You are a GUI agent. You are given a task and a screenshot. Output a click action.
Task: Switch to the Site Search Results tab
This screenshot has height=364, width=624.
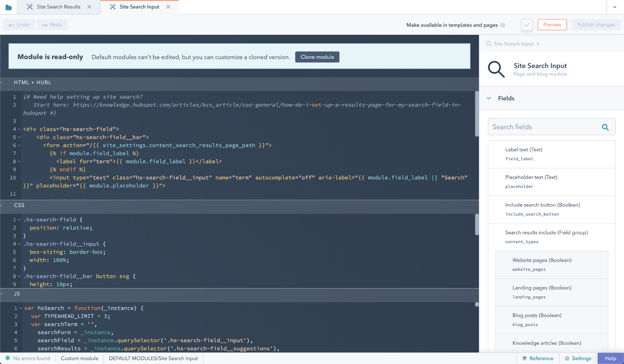tap(58, 7)
